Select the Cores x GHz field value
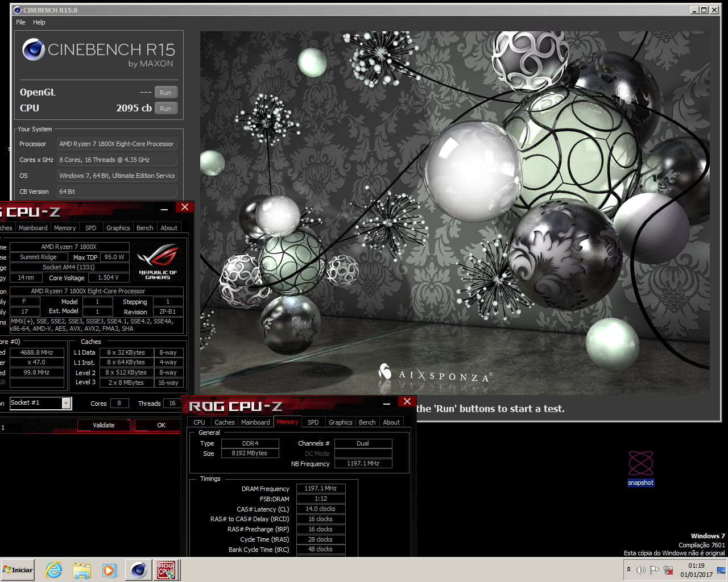 117,160
